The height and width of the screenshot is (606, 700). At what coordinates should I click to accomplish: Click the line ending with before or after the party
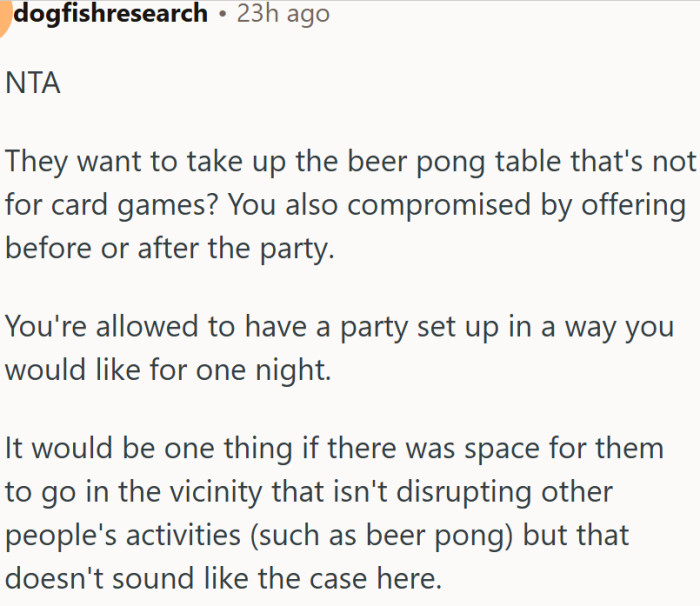pos(170,248)
